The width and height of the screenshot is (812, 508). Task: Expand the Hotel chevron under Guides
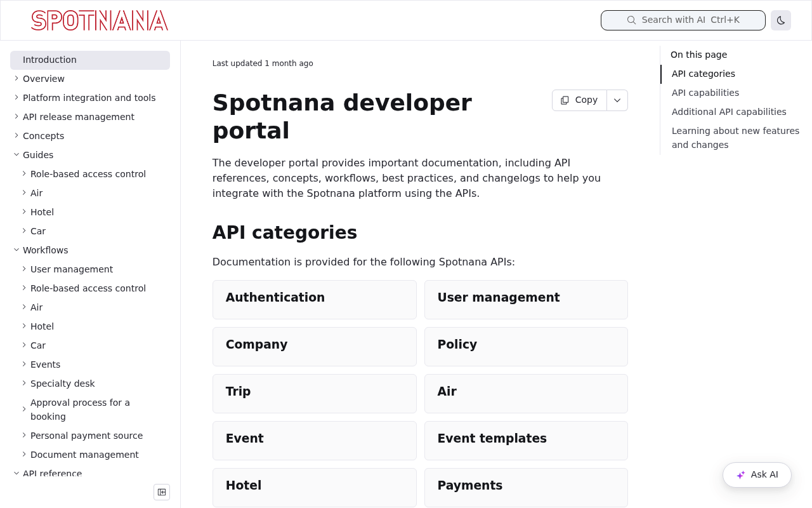(24, 212)
